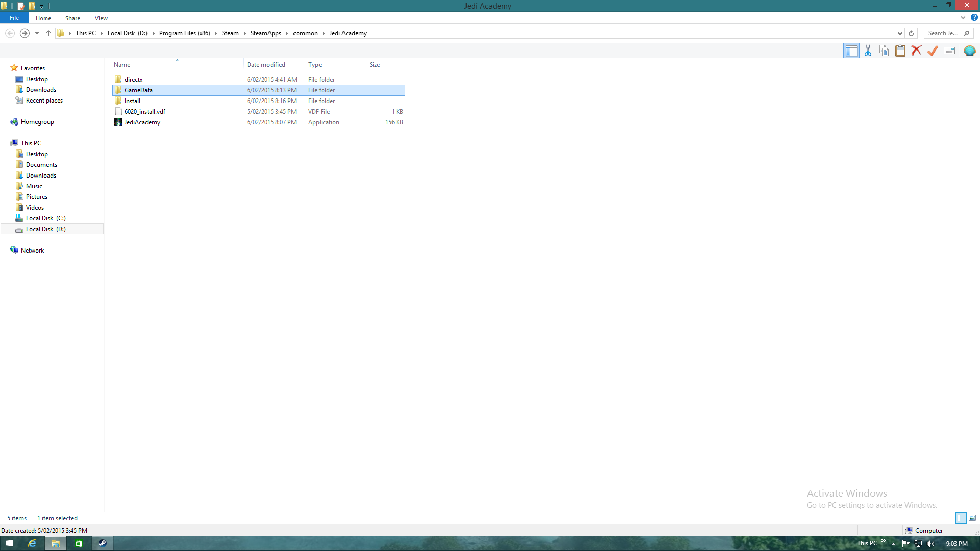980x551 pixels.
Task: Sort by Date modified column header
Action: point(266,65)
